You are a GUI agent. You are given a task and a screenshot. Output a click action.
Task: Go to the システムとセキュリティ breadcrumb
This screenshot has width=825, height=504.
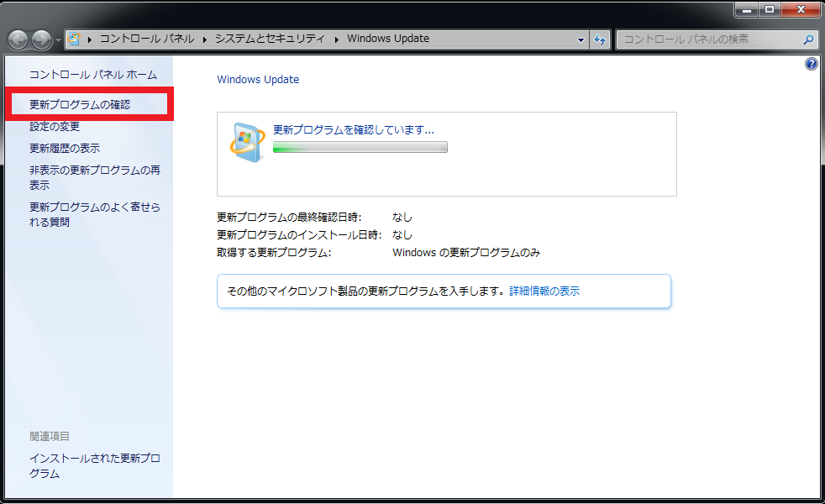tap(270, 39)
